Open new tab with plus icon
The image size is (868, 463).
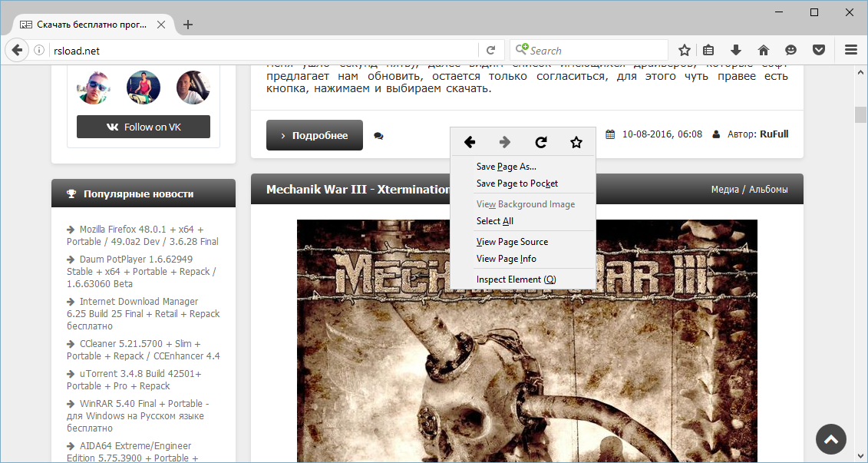coord(188,25)
